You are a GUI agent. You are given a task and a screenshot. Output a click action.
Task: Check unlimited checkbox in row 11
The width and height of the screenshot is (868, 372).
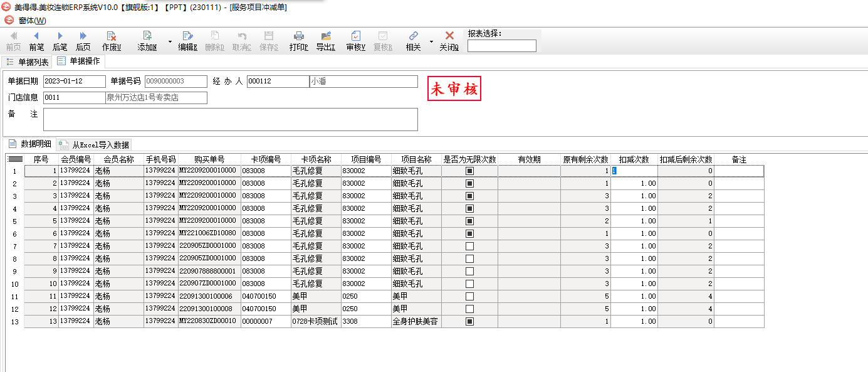tap(469, 296)
